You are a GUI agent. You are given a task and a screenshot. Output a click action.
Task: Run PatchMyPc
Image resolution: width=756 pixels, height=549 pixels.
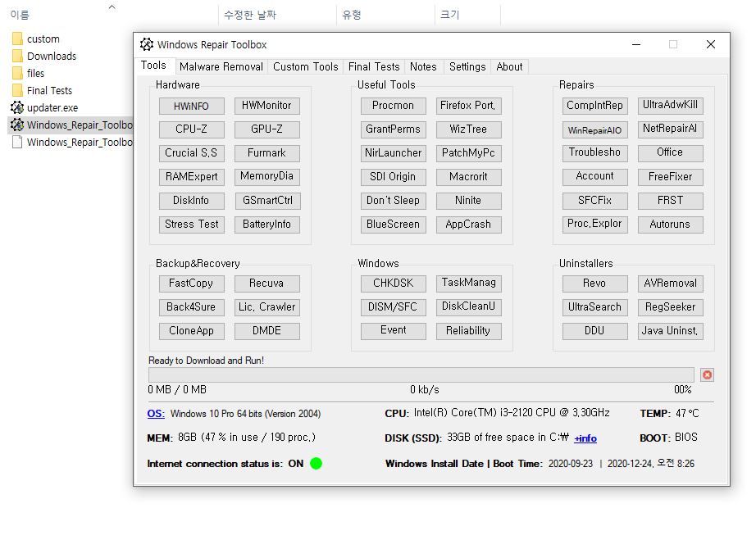pos(469,152)
